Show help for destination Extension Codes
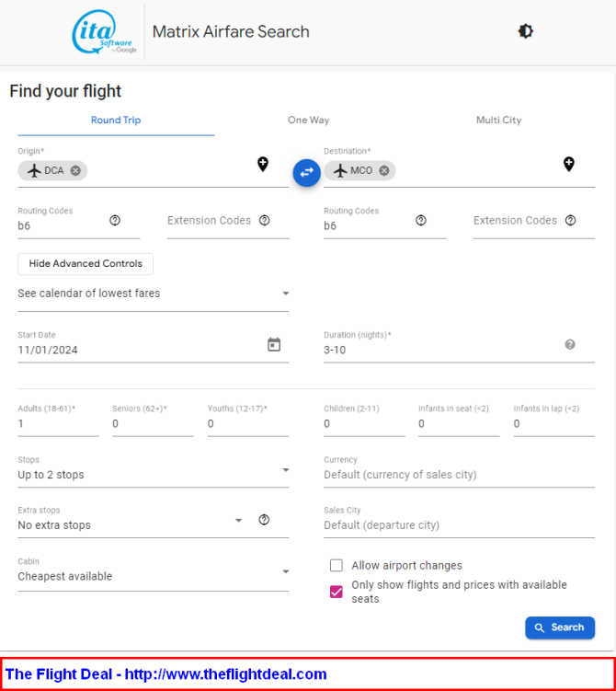This screenshot has height=691, width=616. click(571, 220)
